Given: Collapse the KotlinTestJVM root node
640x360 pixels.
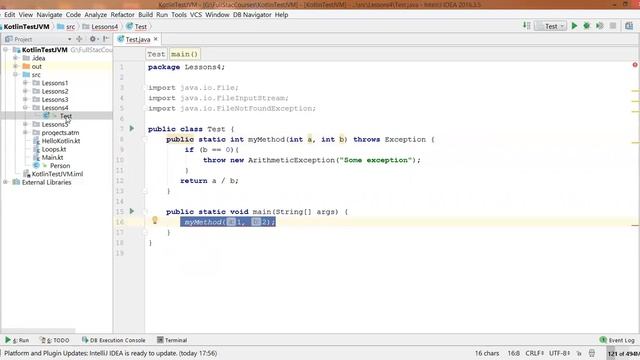Looking at the screenshot, I should (6, 50).
